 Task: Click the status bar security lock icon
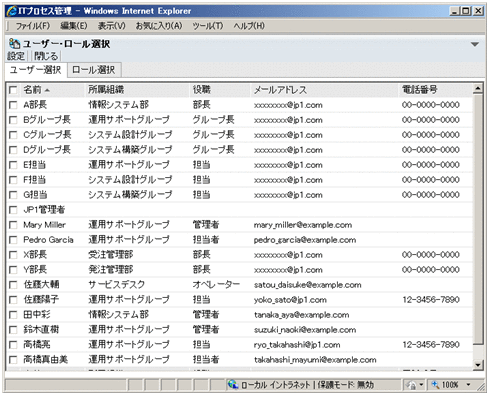(x=412, y=385)
